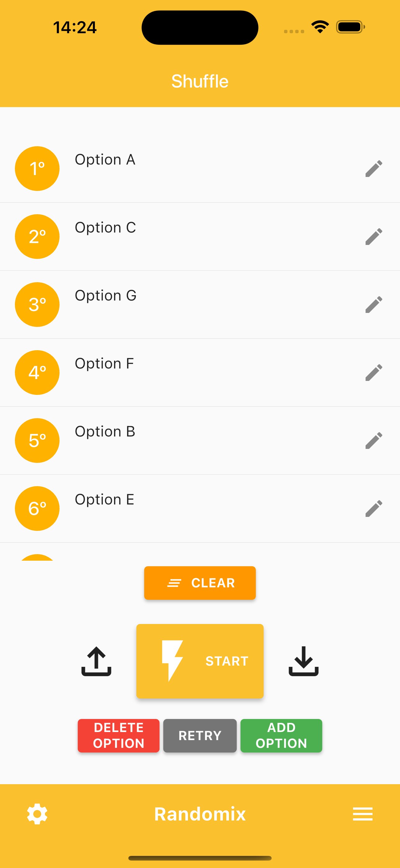Open settings gear icon

point(37,814)
